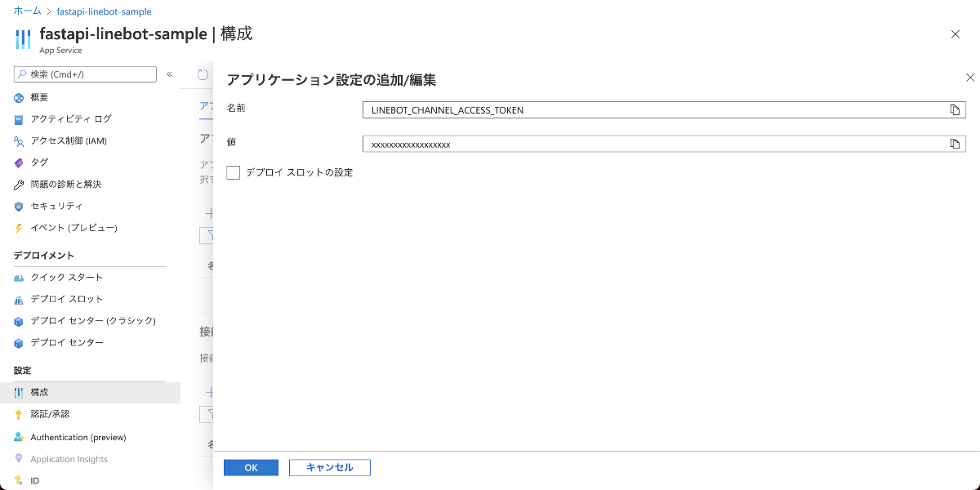This screenshot has height=490, width=980.
Task: Click the 名前 input field
Action: 664,109
